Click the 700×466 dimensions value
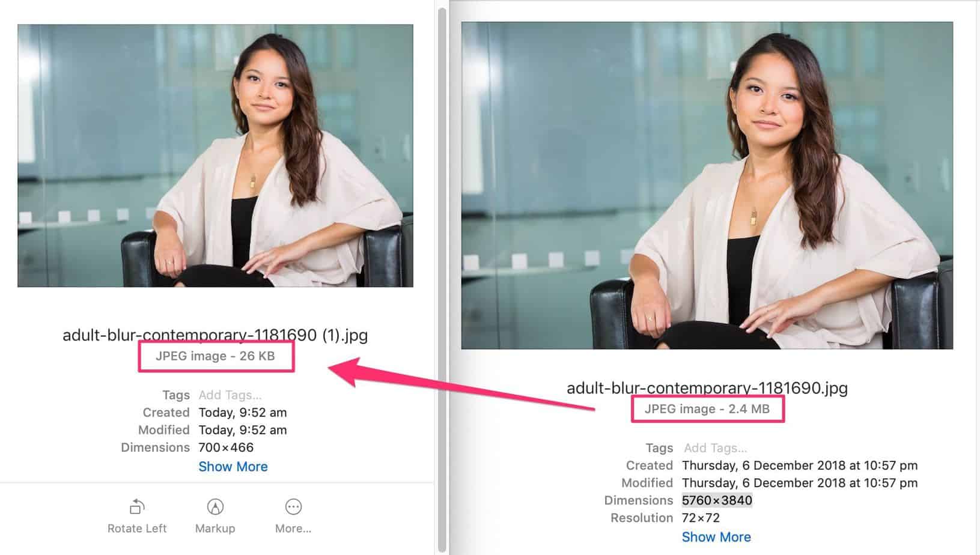This screenshot has height=555, width=980. point(226,447)
